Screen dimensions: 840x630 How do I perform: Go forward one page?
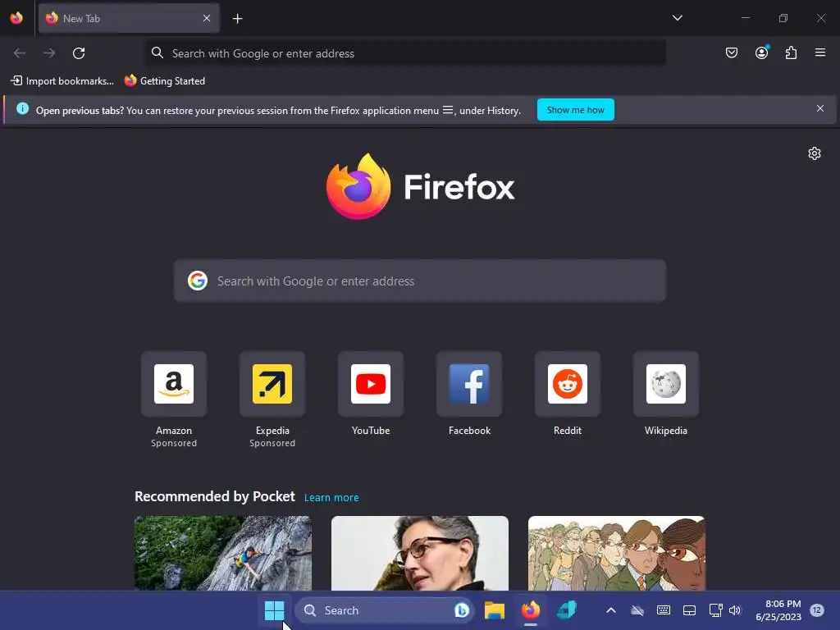(49, 53)
